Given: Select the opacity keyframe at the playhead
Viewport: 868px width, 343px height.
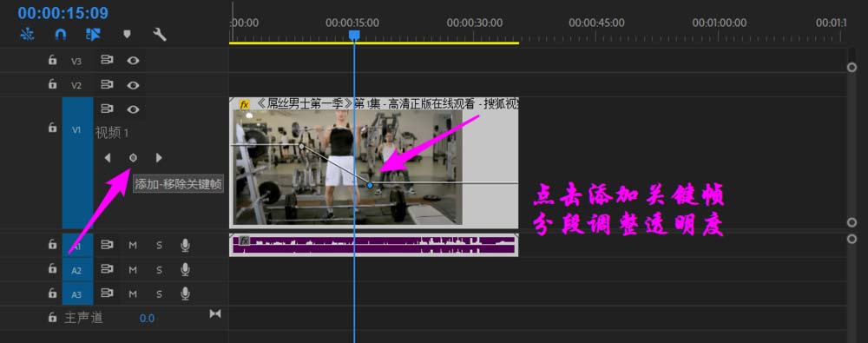Looking at the screenshot, I should [x=371, y=185].
